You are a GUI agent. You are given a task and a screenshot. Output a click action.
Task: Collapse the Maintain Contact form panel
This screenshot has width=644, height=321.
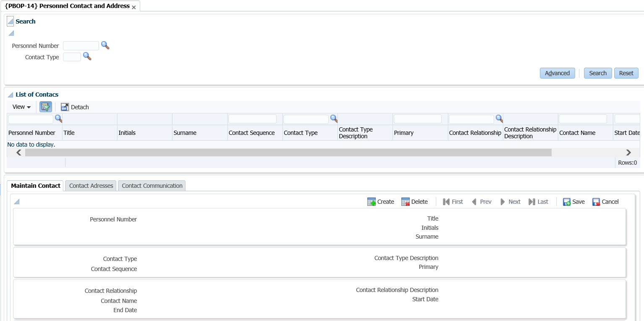16,202
